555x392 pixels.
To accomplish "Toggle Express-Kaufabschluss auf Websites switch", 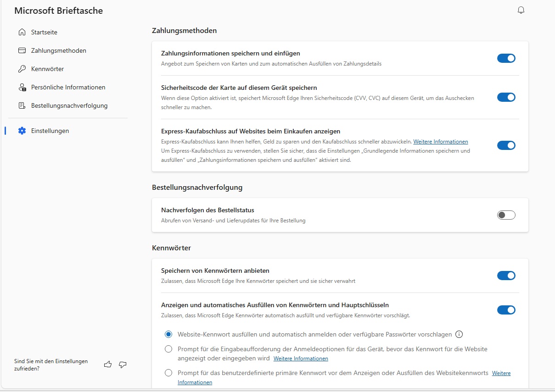I will coord(506,145).
